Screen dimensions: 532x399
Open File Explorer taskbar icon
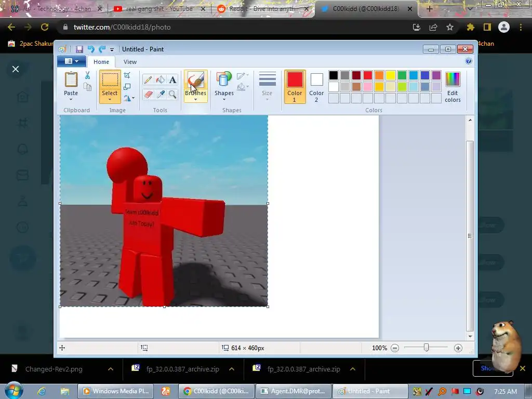[x=64, y=391]
